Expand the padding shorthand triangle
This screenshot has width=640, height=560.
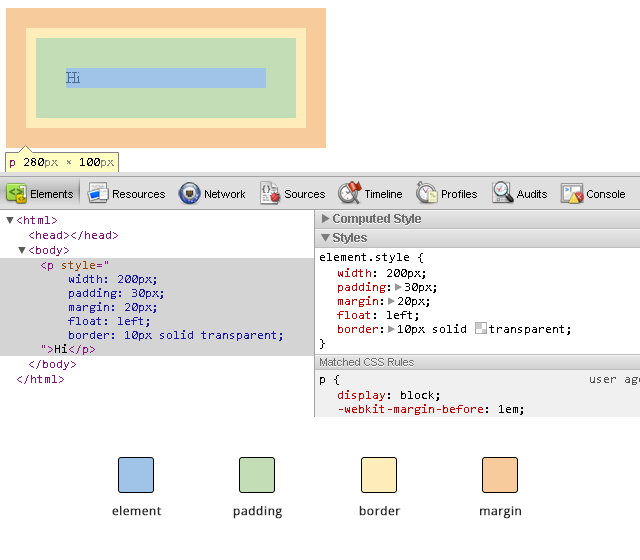[x=398, y=287]
